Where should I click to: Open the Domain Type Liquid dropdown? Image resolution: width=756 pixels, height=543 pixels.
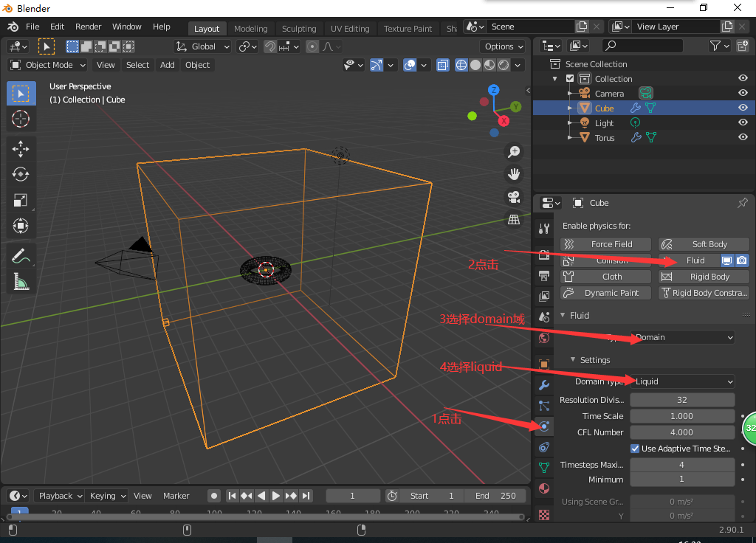[x=681, y=381]
